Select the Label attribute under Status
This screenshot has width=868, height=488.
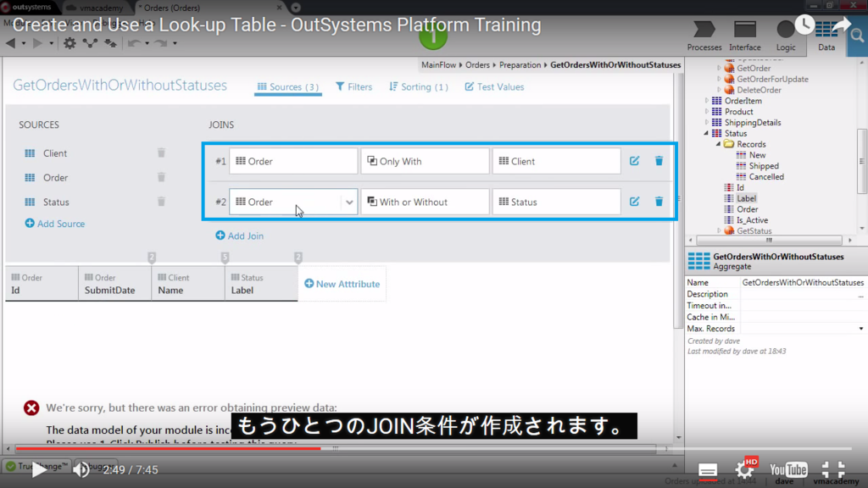point(747,198)
